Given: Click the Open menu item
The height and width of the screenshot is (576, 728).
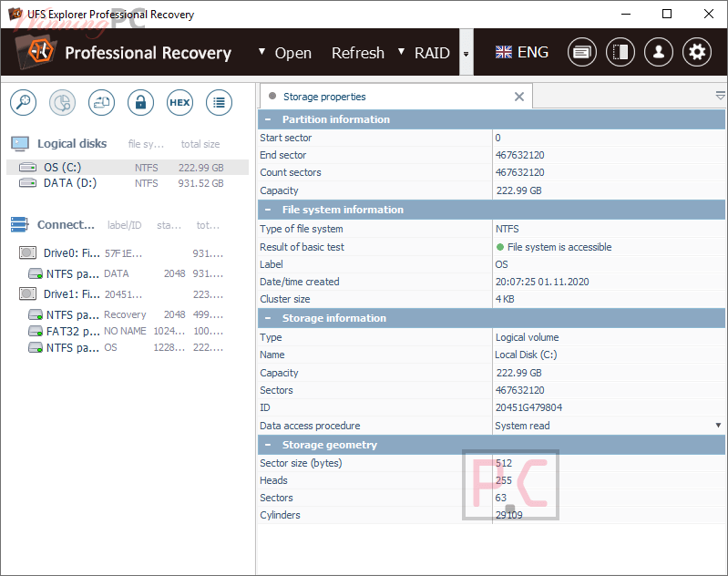Looking at the screenshot, I should (x=293, y=53).
